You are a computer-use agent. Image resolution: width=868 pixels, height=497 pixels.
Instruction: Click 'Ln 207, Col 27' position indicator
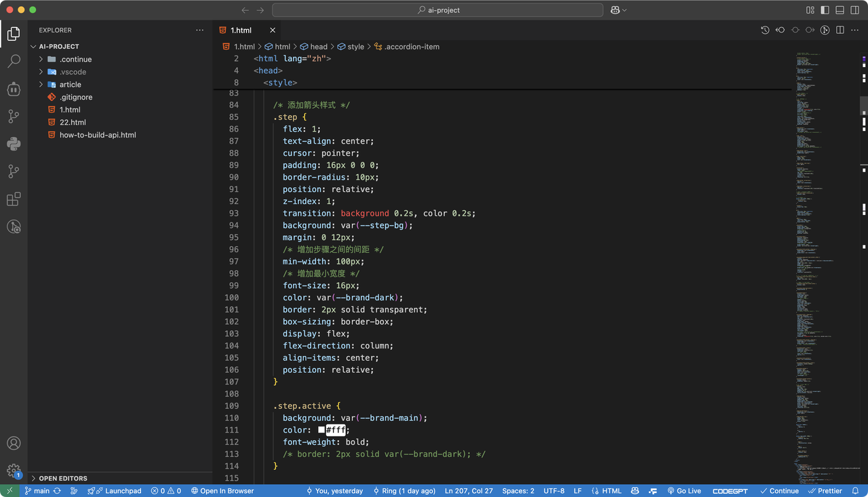pyautogui.click(x=469, y=491)
